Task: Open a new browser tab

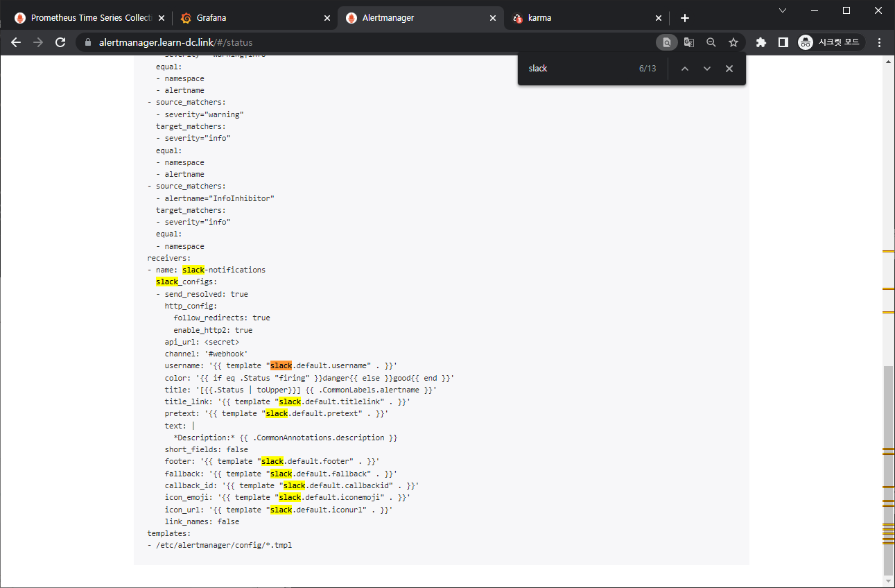Action: click(685, 17)
